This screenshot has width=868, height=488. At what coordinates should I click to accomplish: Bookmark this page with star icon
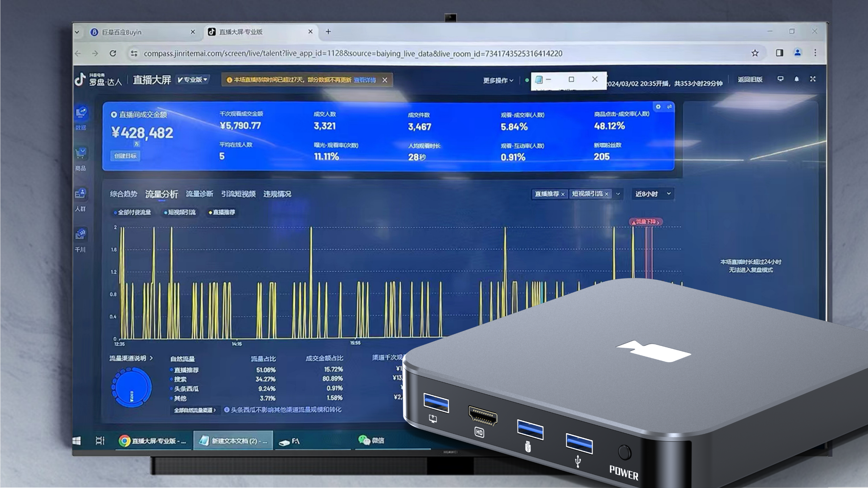point(755,53)
